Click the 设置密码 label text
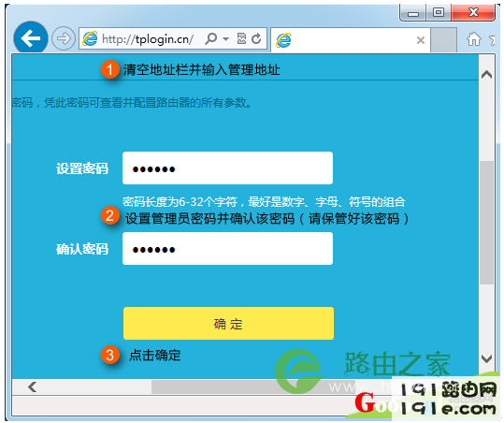The height and width of the screenshot is (423, 504). coord(82,168)
